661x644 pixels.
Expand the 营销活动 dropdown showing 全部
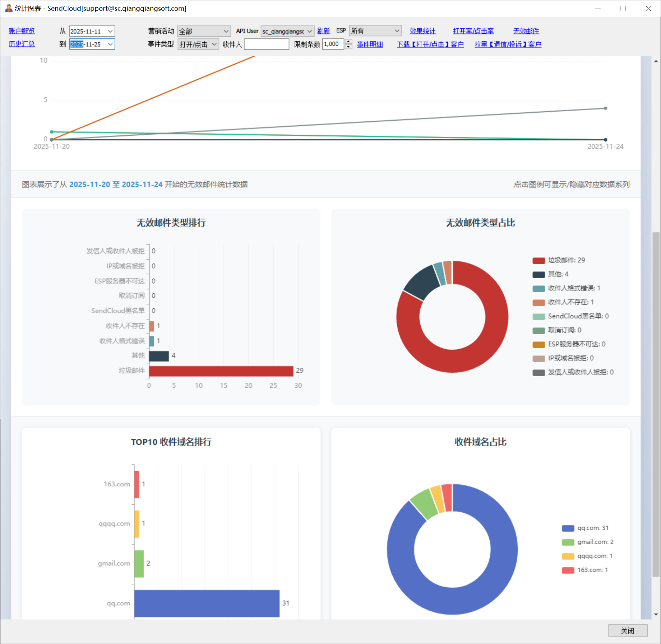[x=226, y=31]
